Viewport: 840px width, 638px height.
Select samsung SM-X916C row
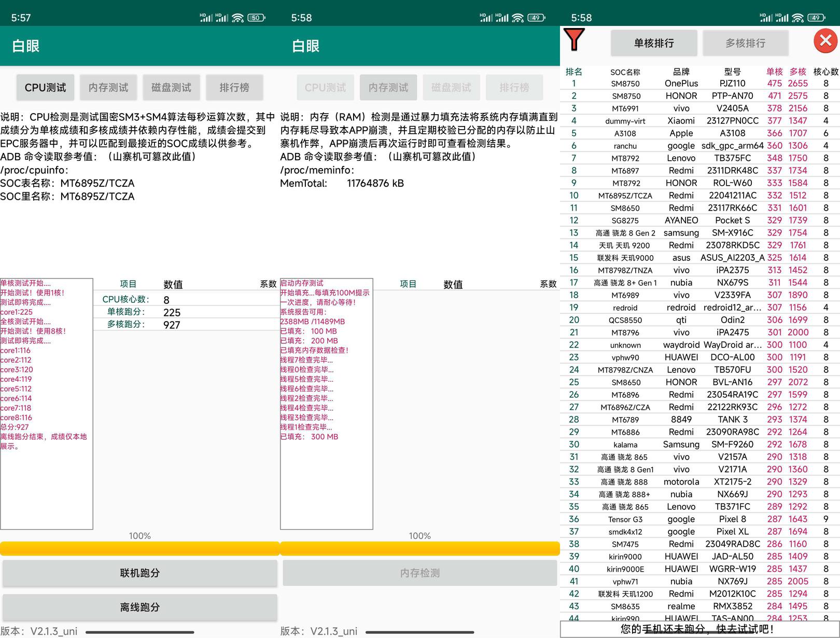pyautogui.click(x=700, y=233)
